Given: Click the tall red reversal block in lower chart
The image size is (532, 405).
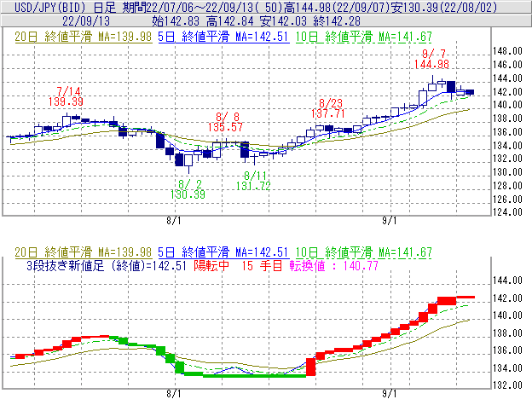Looking at the screenshot, I should click(x=311, y=367).
